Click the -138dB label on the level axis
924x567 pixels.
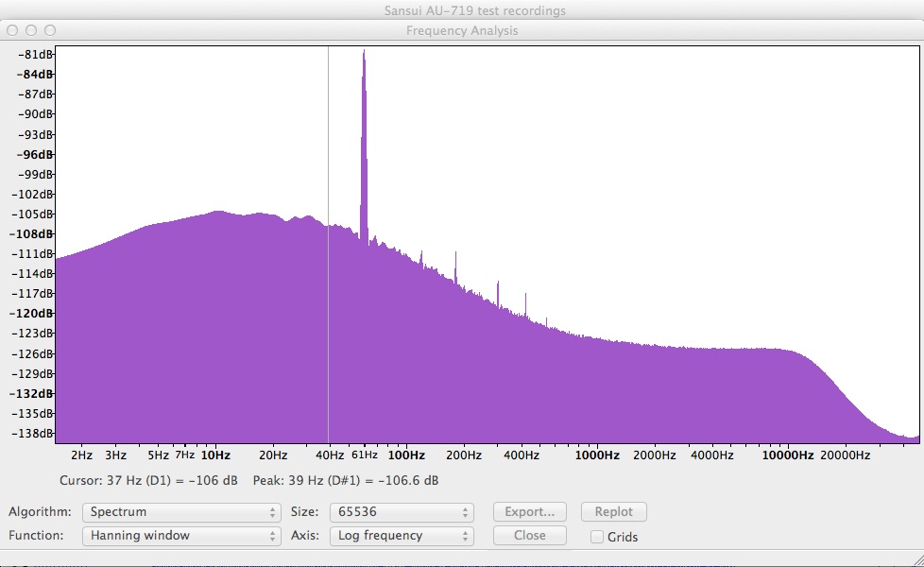point(32,433)
